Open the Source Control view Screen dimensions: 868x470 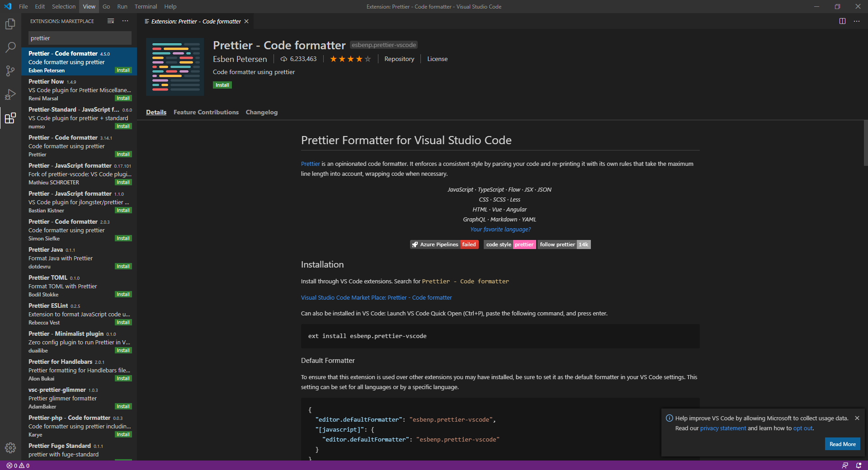click(10, 71)
